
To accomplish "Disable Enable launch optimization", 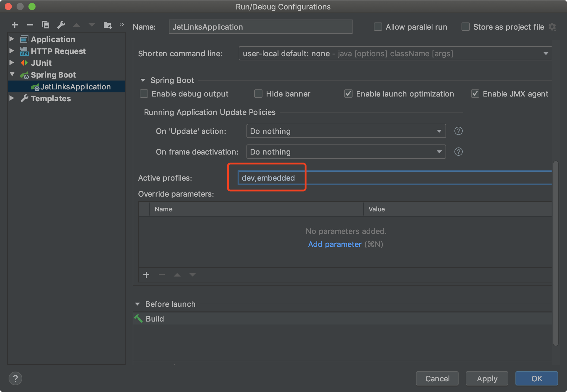I will (x=348, y=94).
